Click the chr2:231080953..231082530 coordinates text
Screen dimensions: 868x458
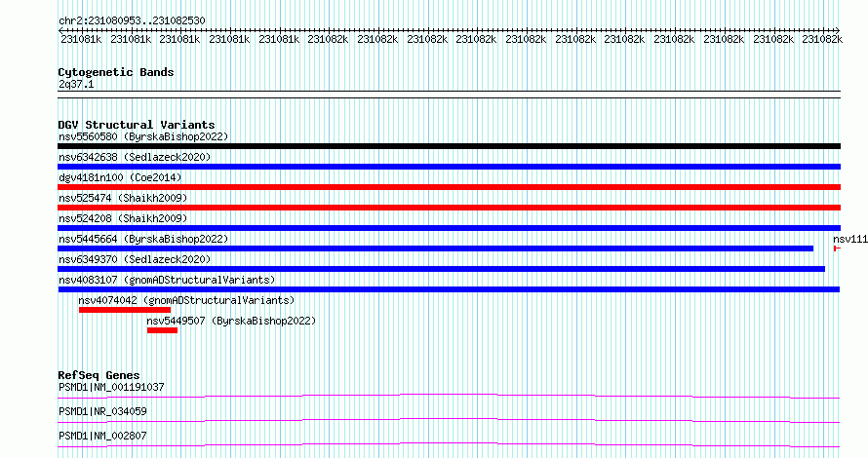[132, 20]
